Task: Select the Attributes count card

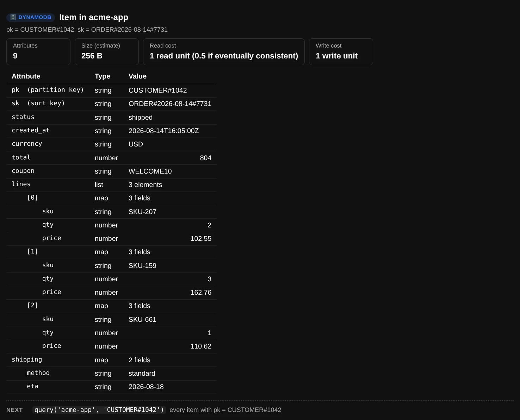Action: click(x=38, y=52)
